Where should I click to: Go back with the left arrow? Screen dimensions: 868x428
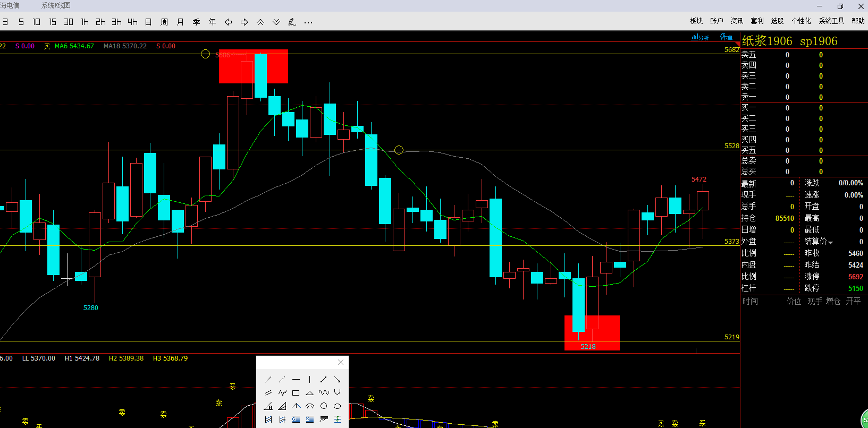pyautogui.click(x=229, y=22)
